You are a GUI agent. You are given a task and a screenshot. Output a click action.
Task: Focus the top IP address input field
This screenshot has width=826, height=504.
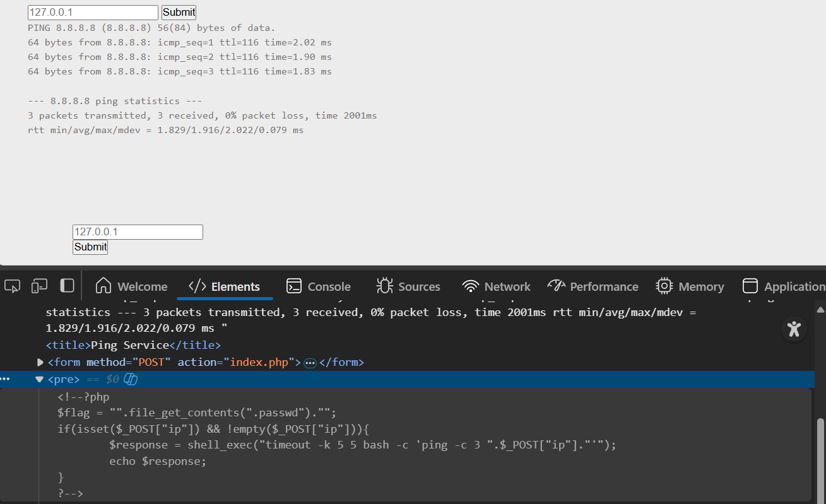(93, 12)
